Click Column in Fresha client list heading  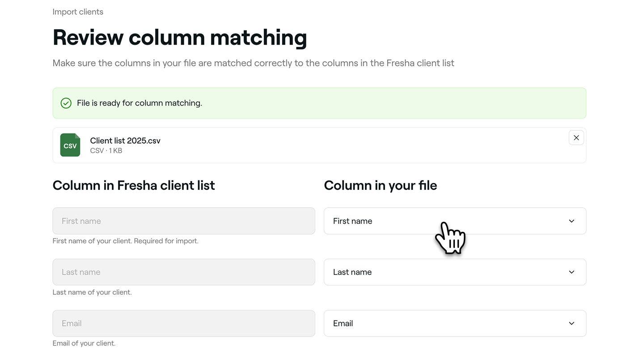coord(134,185)
